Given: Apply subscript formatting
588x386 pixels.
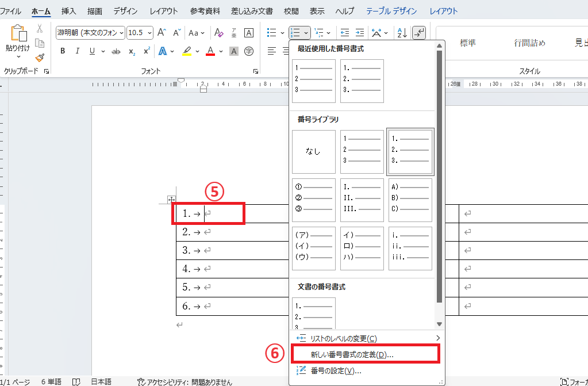Looking at the screenshot, I should point(132,51).
